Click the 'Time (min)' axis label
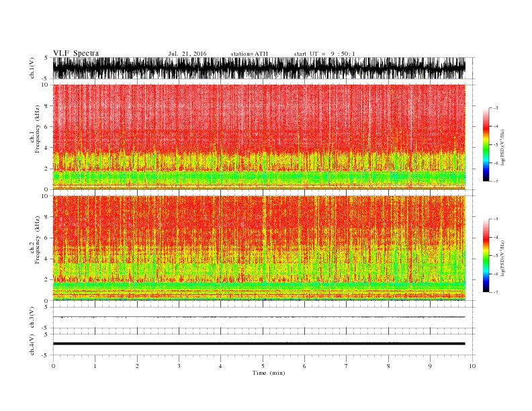The width and height of the screenshot is (532, 411). (269, 373)
